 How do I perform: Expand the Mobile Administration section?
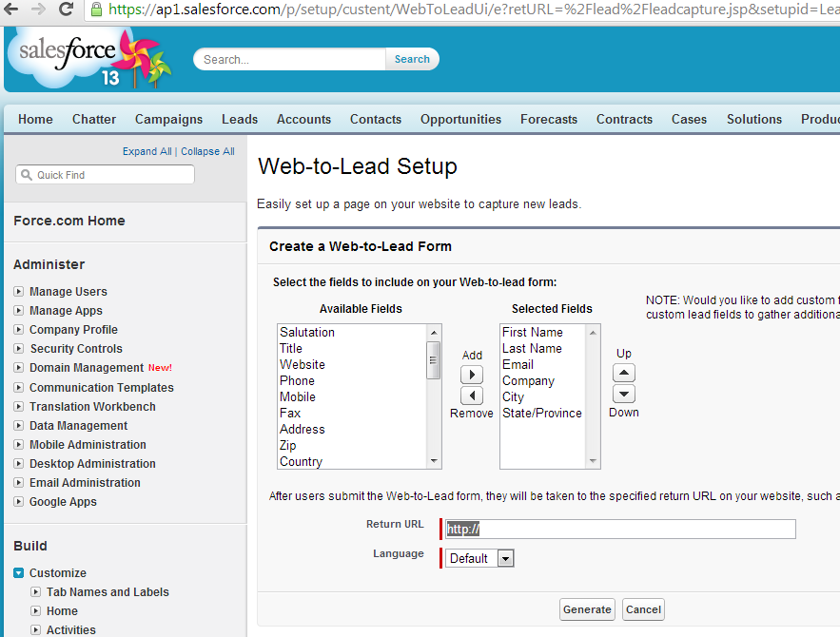pyautogui.click(x=19, y=445)
